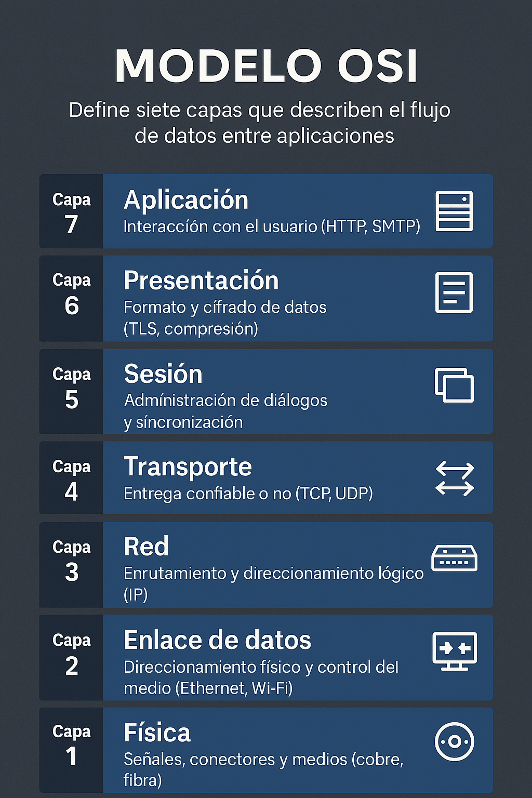This screenshot has width=532, height=798.
Task: Select the Capa 6 label block
Action: (x=72, y=298)
